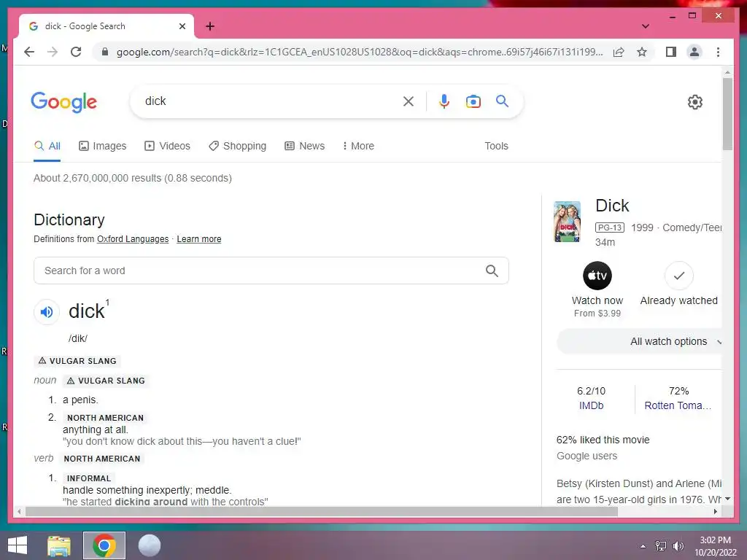The width and height of the screenshot is (747, 560).
Task: Open the Oxford Languages link
Action: tap(133, 239)
